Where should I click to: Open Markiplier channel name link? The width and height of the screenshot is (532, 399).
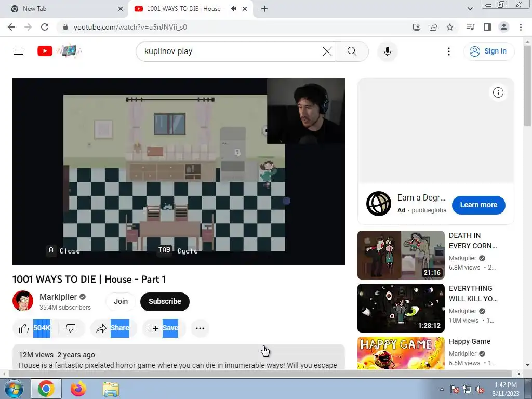(58, 297)
